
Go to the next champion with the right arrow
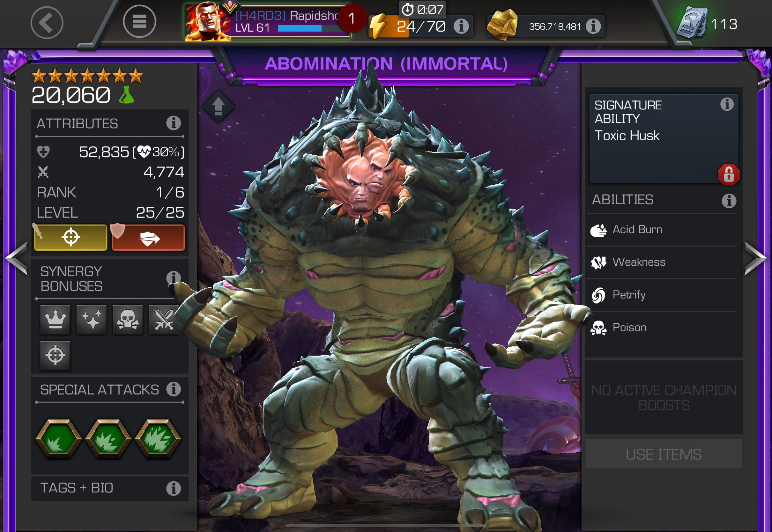click(755, 258)
